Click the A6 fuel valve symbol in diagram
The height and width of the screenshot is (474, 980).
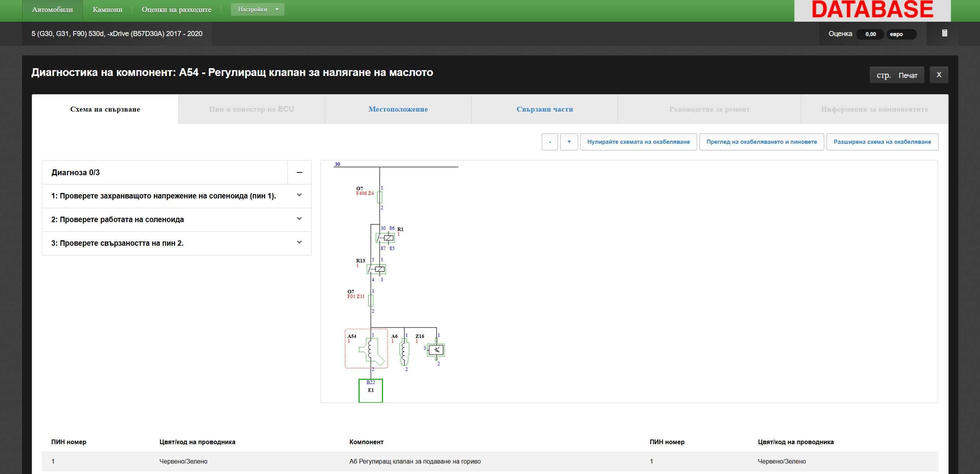click(404, 352)
